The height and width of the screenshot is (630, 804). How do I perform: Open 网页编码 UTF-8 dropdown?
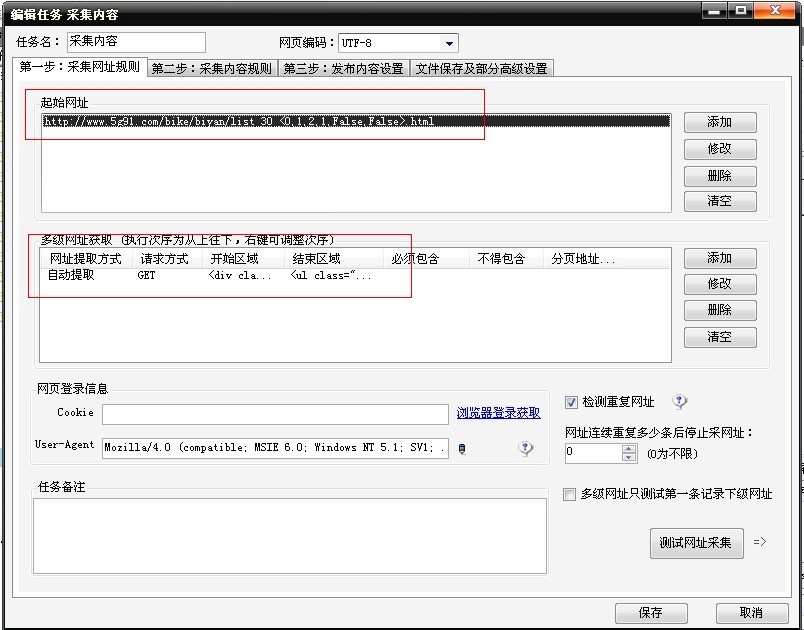tap(449, 43)
